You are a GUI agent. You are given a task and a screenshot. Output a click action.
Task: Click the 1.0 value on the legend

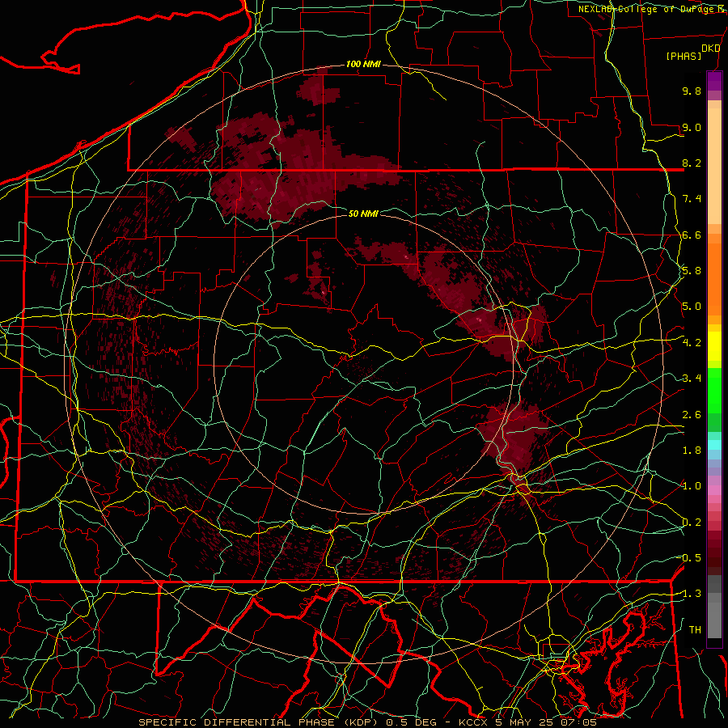(692, 486)
